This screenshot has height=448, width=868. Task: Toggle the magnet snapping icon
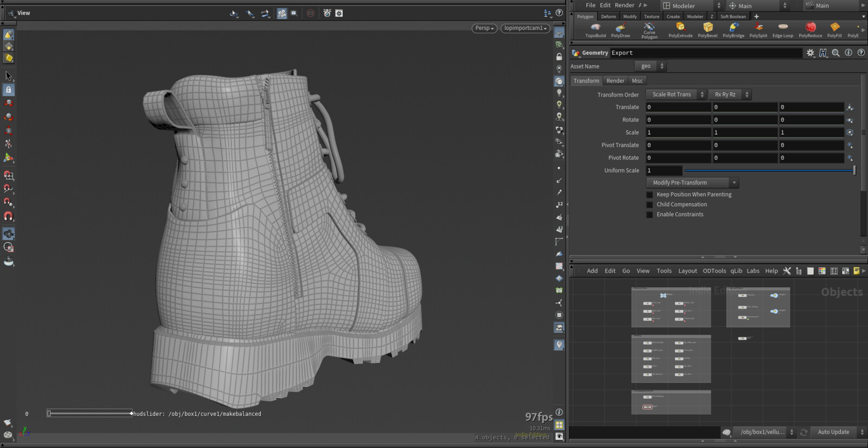8,216
